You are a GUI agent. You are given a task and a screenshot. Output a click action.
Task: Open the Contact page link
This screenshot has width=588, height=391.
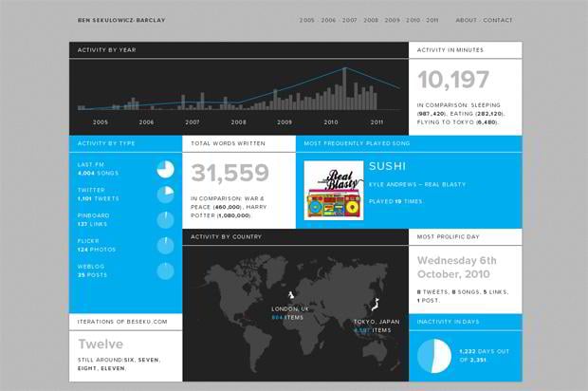[498, 20]
